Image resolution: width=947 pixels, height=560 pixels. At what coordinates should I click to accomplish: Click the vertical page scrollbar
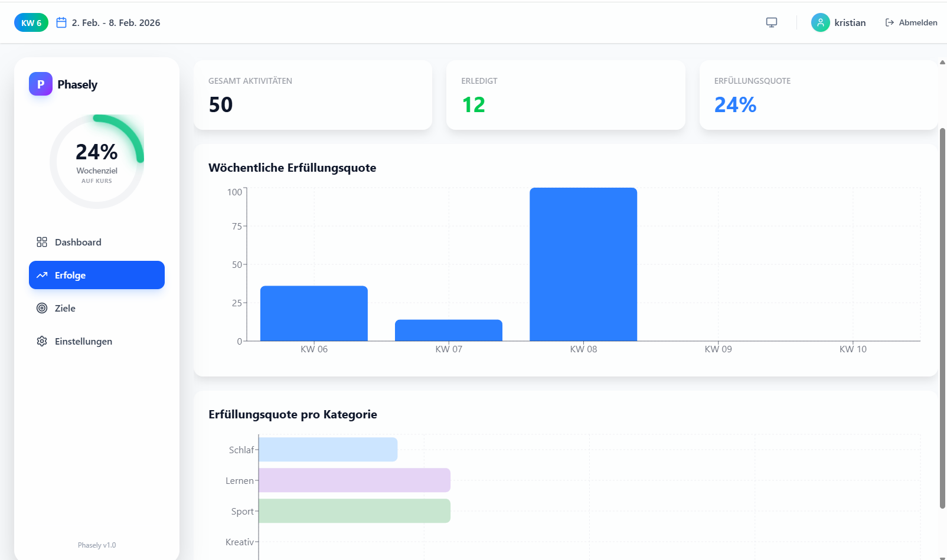tap(942, 317)
